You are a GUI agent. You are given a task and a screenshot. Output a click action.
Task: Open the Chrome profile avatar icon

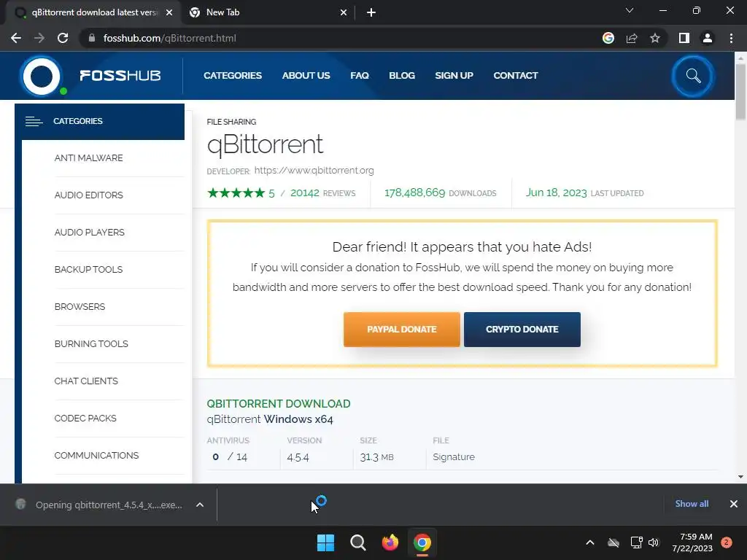708,38
